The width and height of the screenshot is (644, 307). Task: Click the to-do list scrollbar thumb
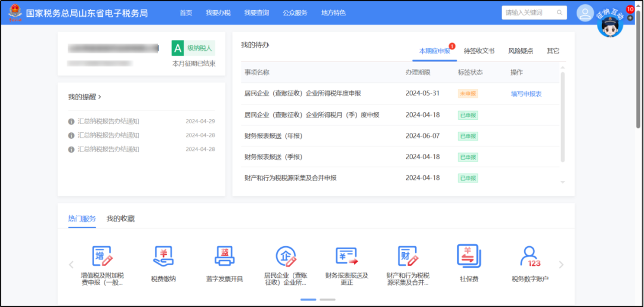[563, 117]
